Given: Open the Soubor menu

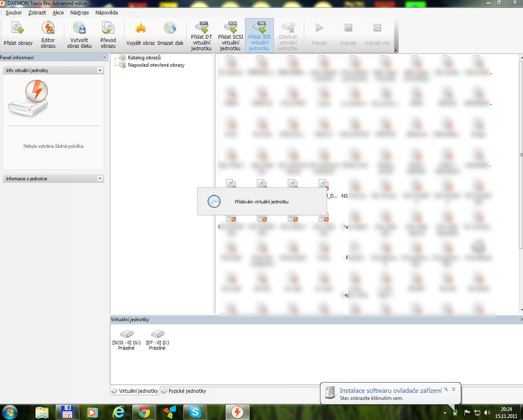Looking at the screenshot, I should coord(14,13).
